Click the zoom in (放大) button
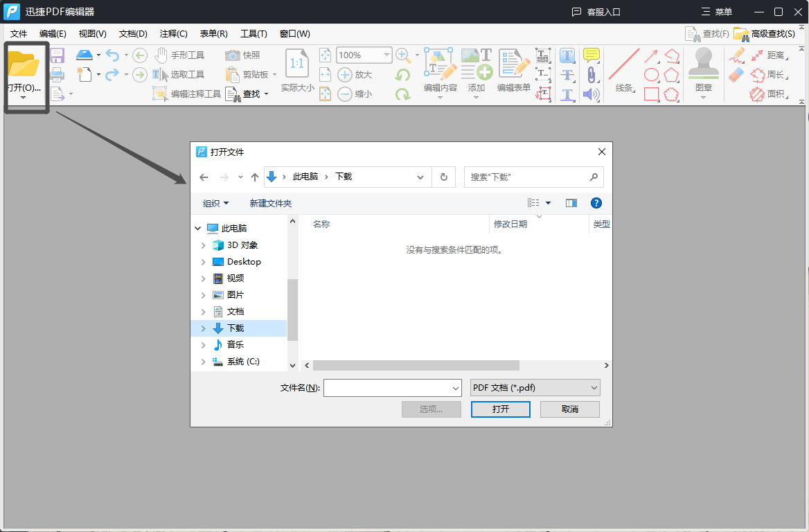 (355, 75)
